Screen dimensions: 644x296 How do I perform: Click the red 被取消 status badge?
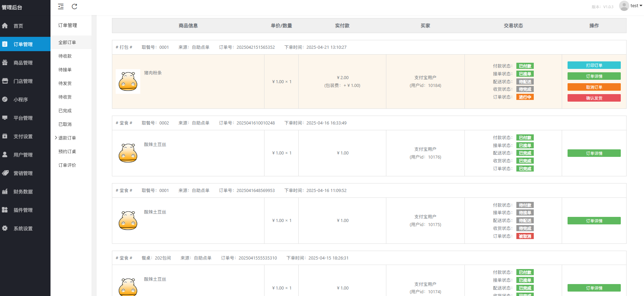click(525, 236)
